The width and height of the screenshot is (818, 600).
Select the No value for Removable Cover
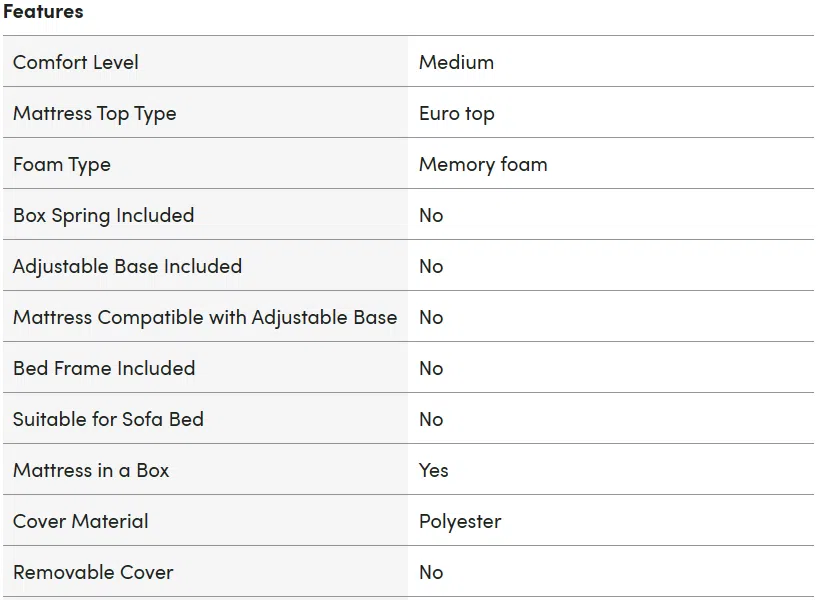point(431,572)
